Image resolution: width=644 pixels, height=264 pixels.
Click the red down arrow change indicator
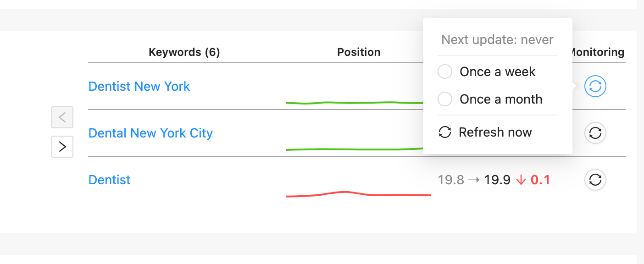521,180
